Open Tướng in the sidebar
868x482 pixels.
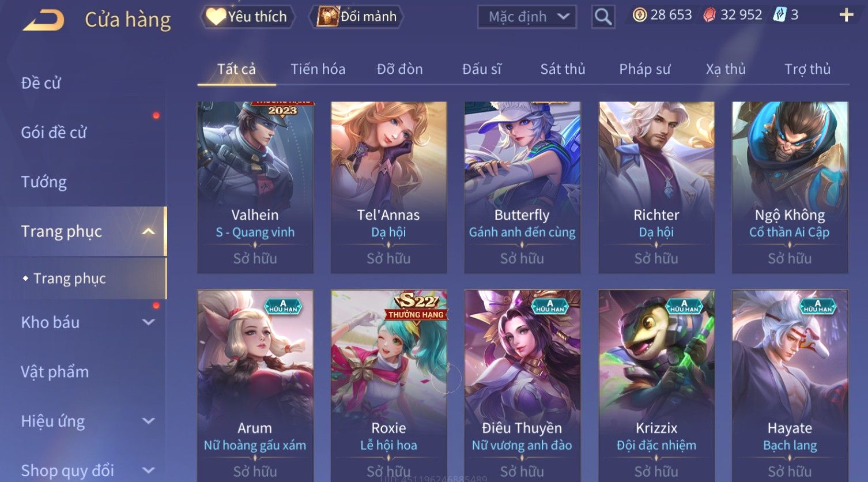[44, 182]
